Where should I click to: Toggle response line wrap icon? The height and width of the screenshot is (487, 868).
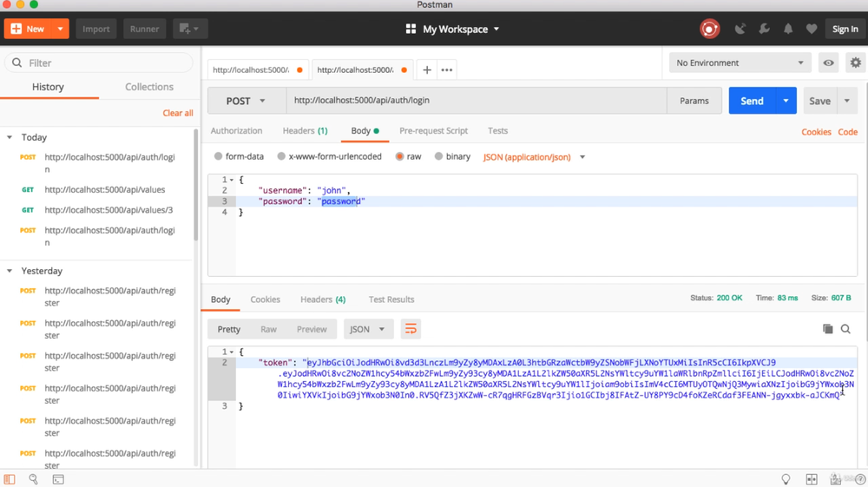pos(411,329)
